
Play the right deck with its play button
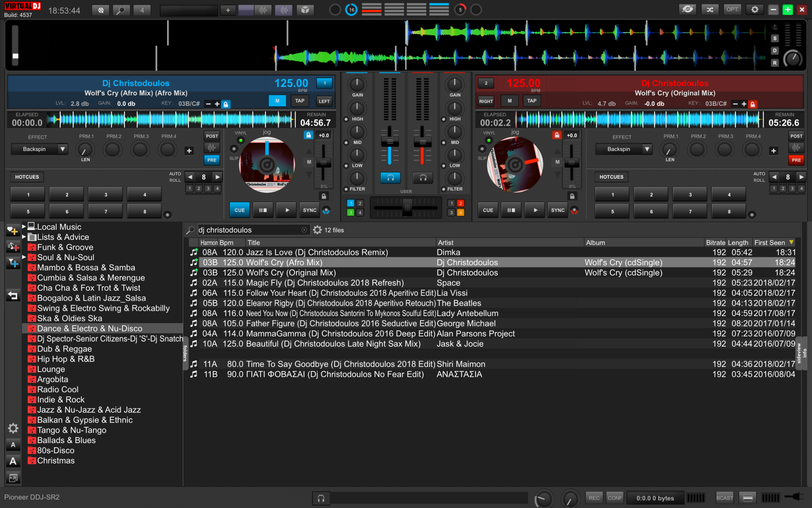(x=535, y=210)
